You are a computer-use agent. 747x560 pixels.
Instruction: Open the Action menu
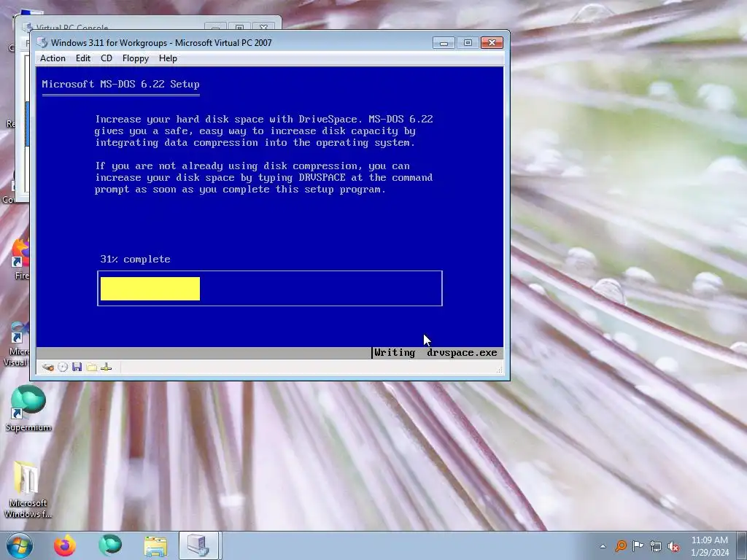53,58
